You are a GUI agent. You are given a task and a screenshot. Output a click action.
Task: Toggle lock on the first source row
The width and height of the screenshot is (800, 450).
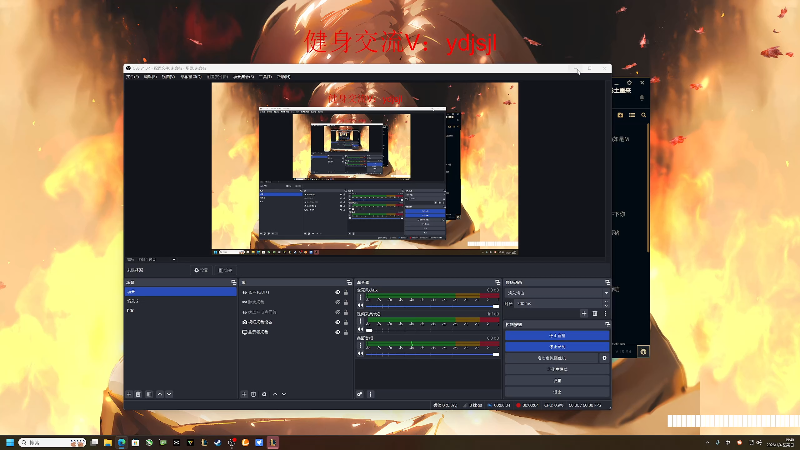(346, 293)
